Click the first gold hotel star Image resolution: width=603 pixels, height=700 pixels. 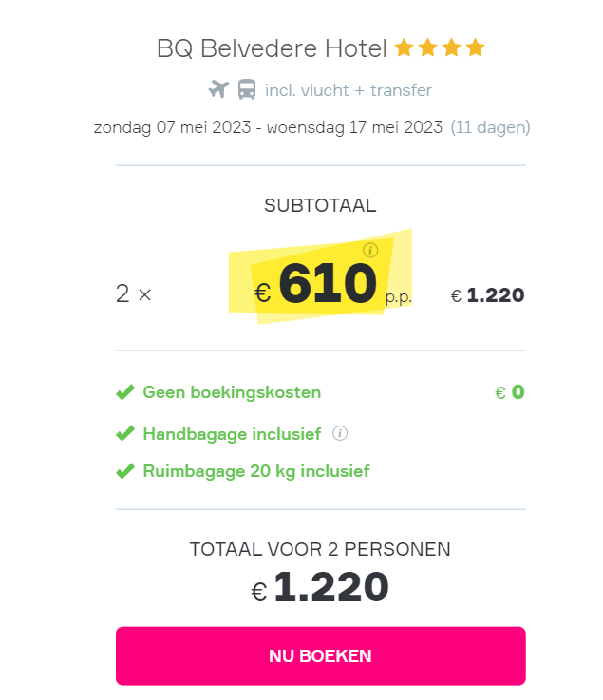coord(404,47)
